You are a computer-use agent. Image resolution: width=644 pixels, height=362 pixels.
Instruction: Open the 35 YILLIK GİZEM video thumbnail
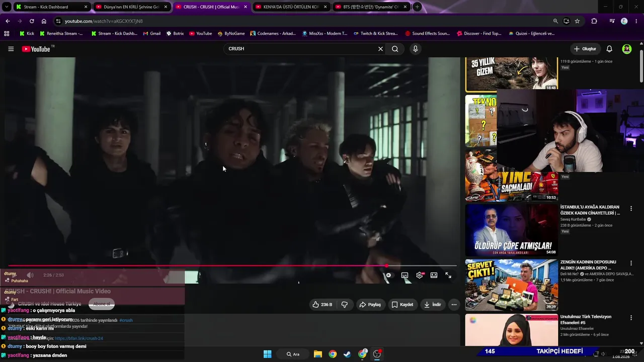[x=511, y=73]
